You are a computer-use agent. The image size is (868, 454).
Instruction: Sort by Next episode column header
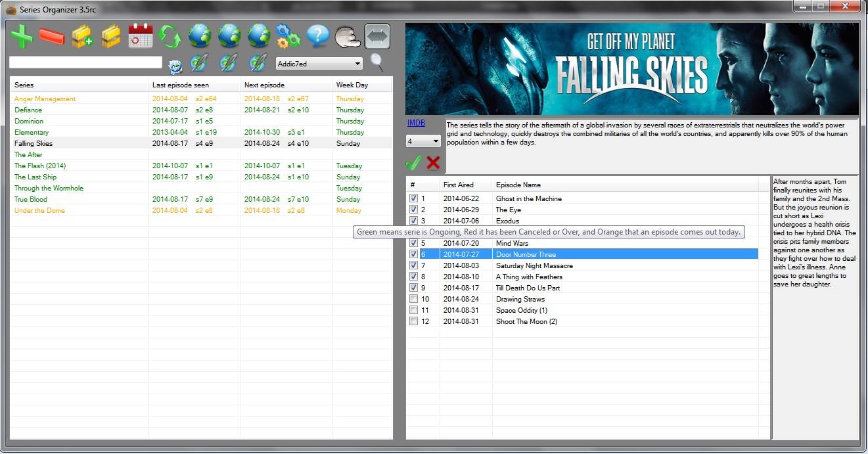(286, 85)
